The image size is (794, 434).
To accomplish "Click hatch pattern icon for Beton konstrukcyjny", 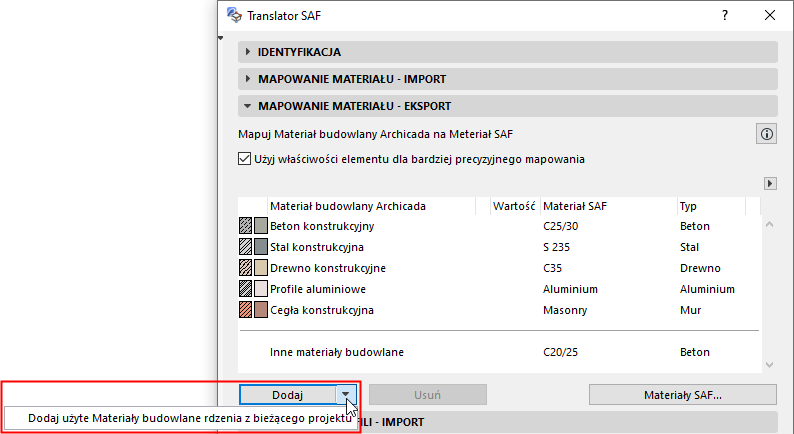I will point(246,226).
